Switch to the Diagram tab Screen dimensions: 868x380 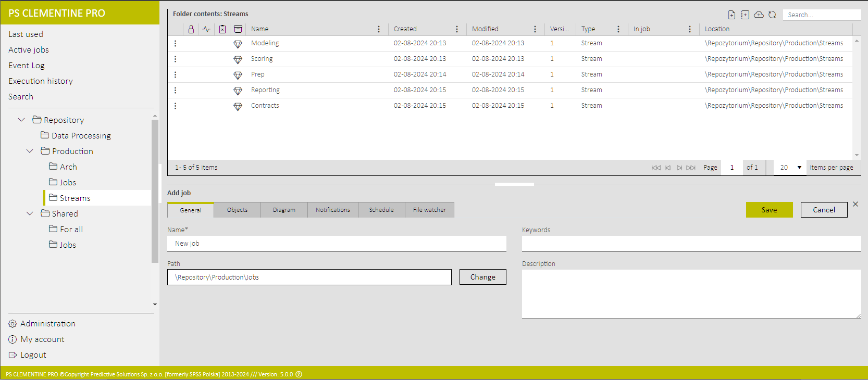[284, 210]
